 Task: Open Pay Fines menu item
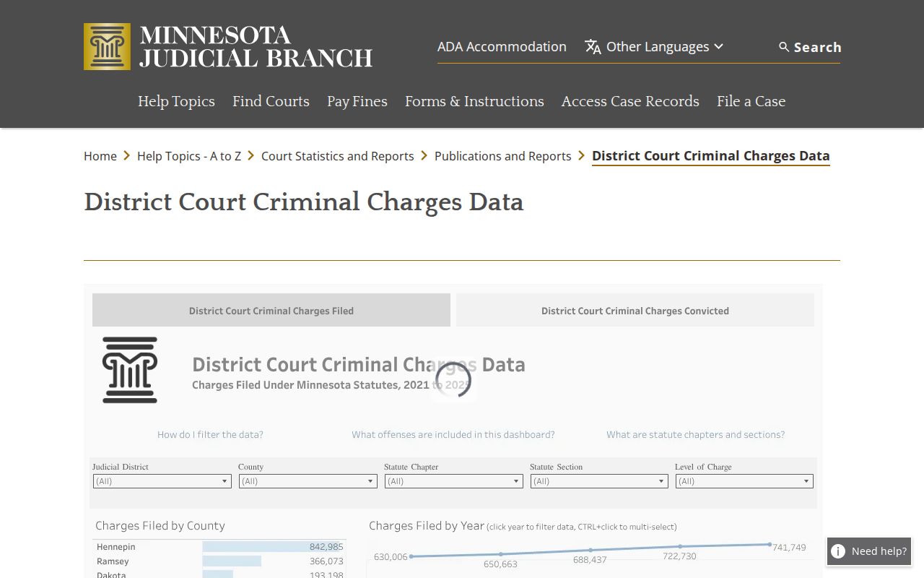click(x=357, y=101)
